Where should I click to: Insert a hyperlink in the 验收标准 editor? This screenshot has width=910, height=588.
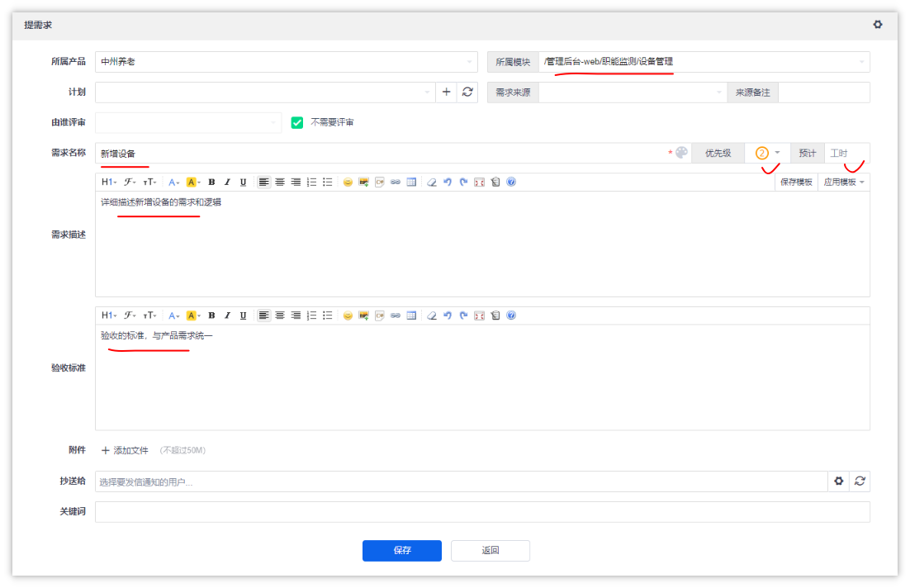pos(396,315)
